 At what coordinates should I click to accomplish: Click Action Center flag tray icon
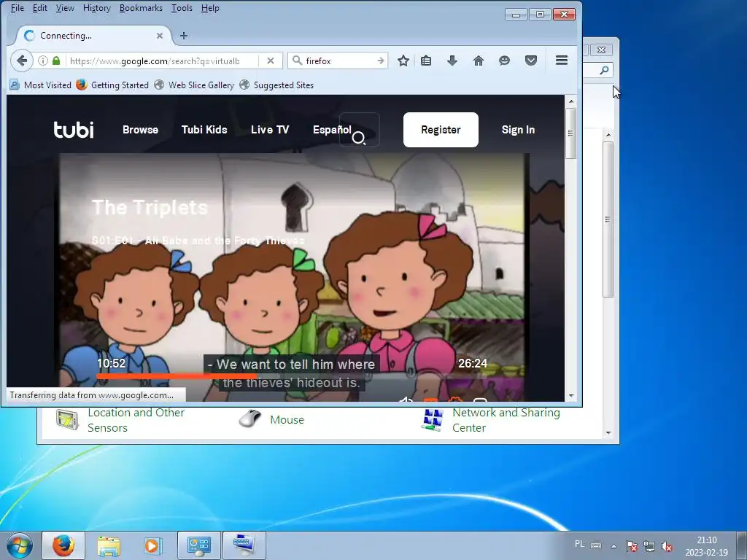coord(632,546)
